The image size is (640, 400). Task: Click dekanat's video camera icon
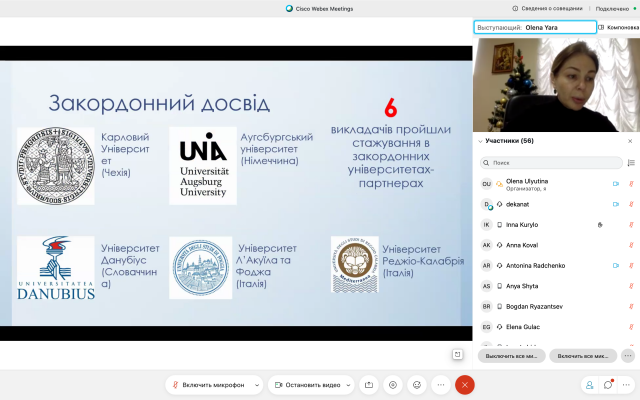point(616,204)
